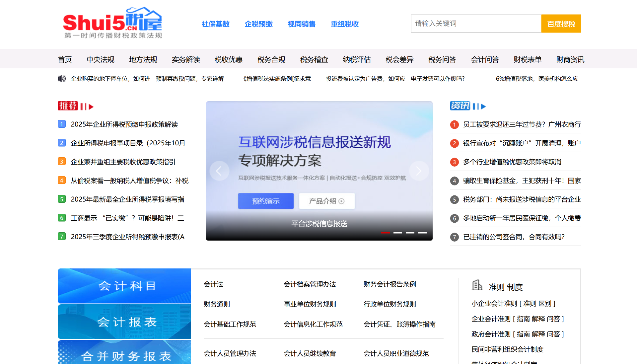Click the next-slide arrow on the carousel
Viewport: 637px width, 364px height.
click(419, 171)
